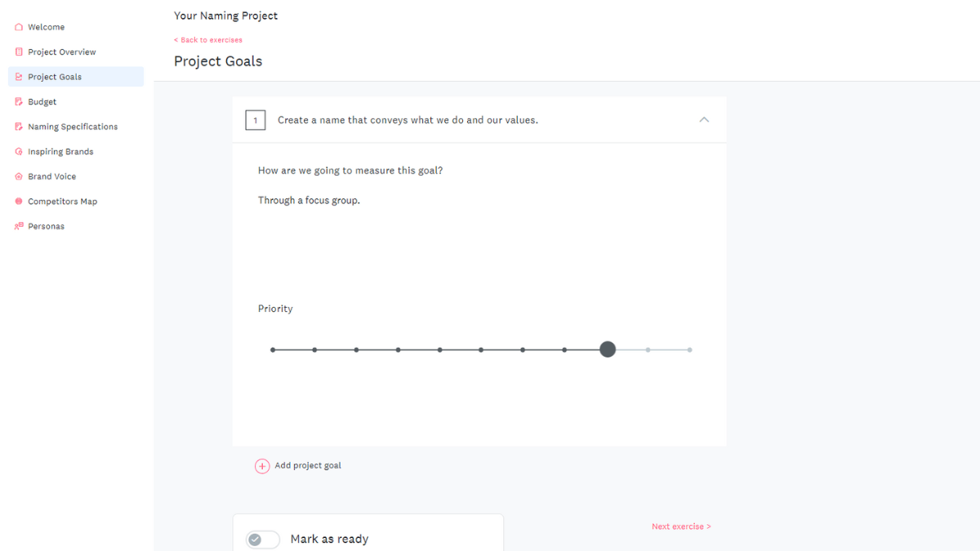The width and height of the screenshot is (980, 551).
Task: Click the Competitors Map globe icon
Action: [19, 202]
